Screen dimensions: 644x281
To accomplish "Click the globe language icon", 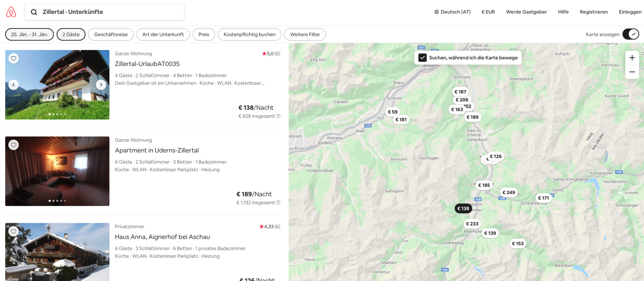I will point(436,12).
